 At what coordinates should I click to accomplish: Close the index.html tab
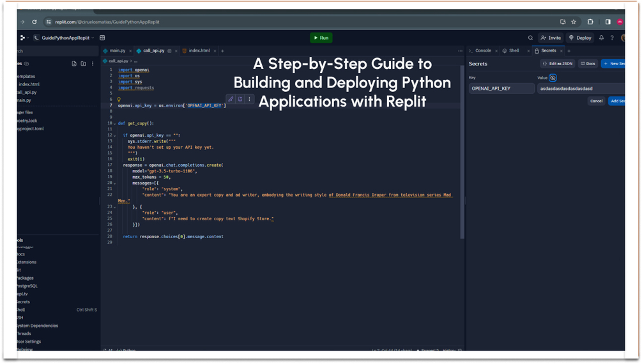coord(215,51)
